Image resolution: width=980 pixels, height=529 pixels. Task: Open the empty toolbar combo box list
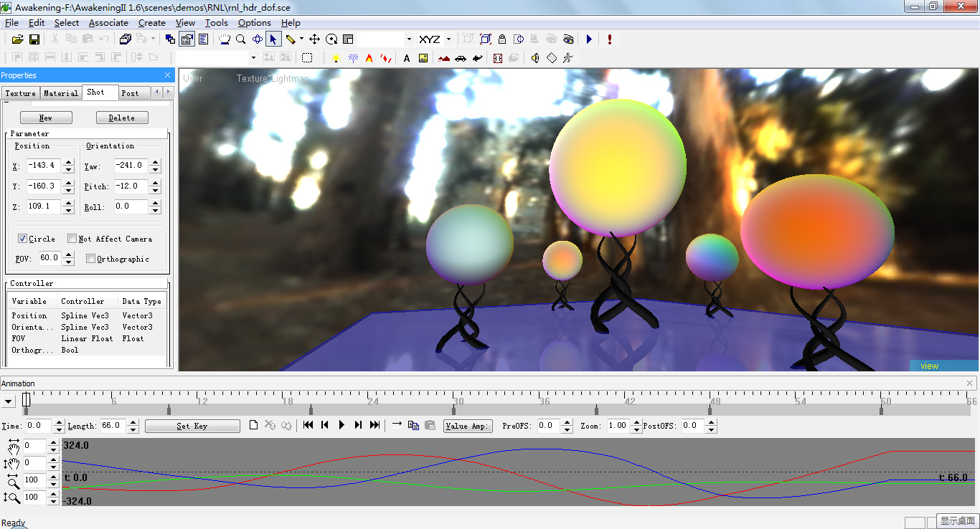point(407,39)
